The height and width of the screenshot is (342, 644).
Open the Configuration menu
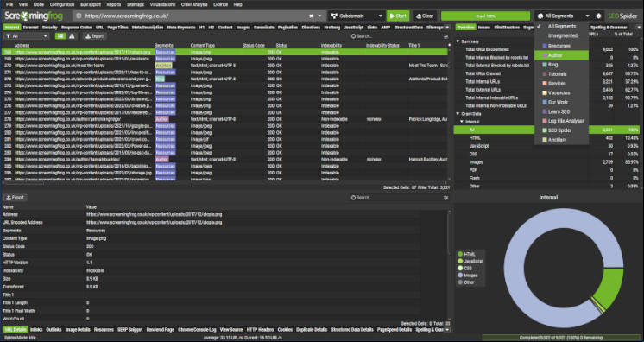[62, 4]
